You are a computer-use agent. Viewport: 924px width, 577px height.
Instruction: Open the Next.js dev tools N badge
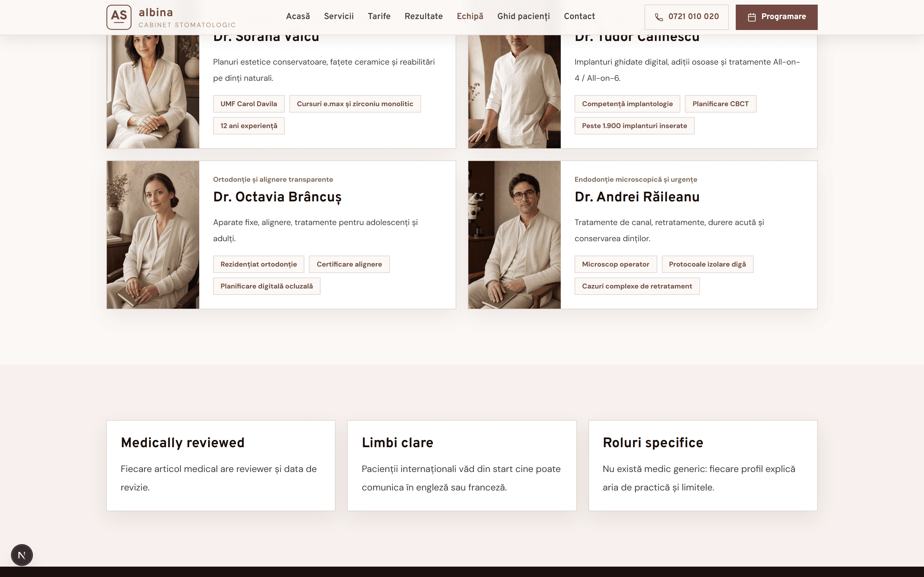click(x=22, y=555)
